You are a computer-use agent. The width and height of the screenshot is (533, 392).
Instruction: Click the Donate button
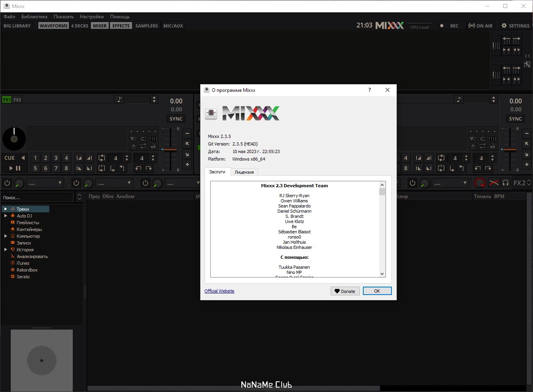point(345,291)
